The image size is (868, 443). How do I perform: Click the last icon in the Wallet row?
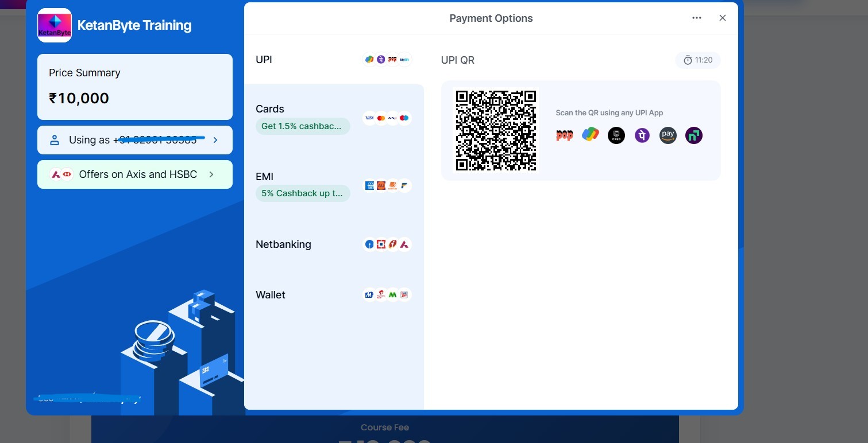[404, 295]
